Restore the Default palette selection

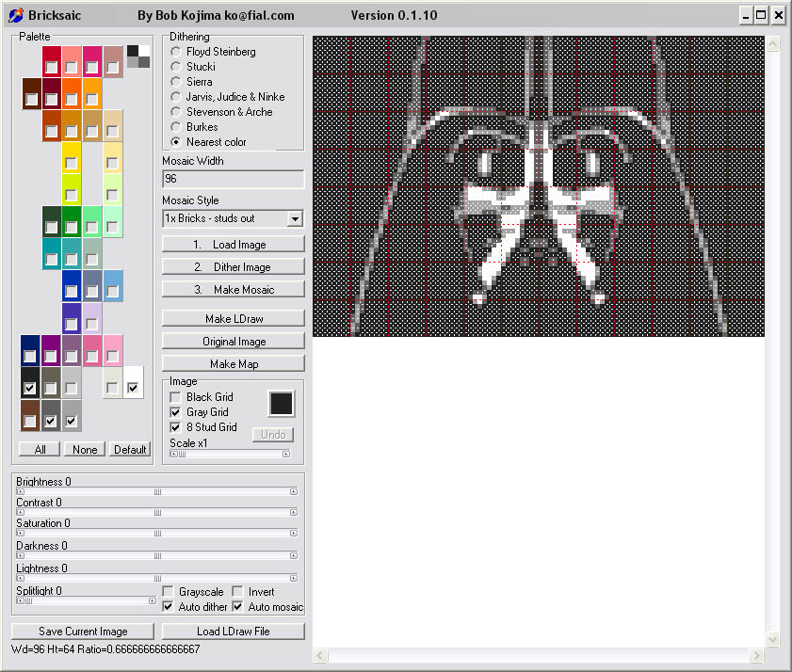click(130, 449)
